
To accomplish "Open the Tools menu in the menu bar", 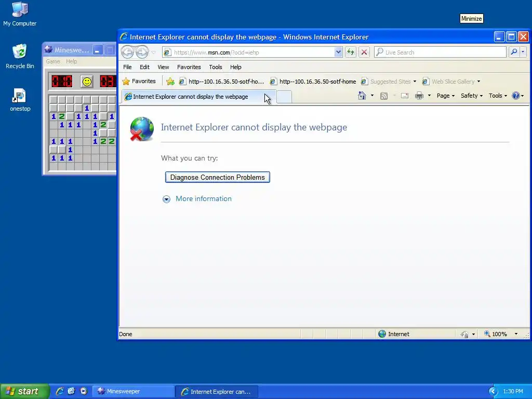I will click(216, 67).
